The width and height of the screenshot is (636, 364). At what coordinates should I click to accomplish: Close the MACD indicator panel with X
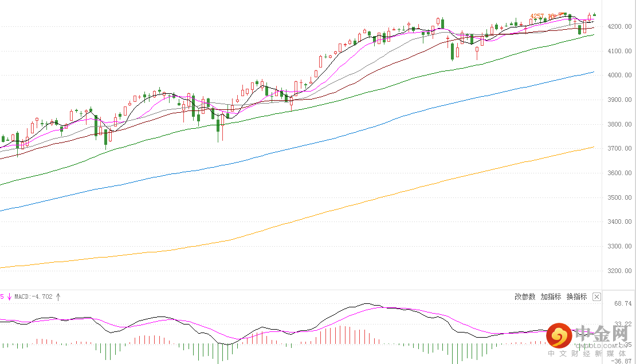click(596, 296)
